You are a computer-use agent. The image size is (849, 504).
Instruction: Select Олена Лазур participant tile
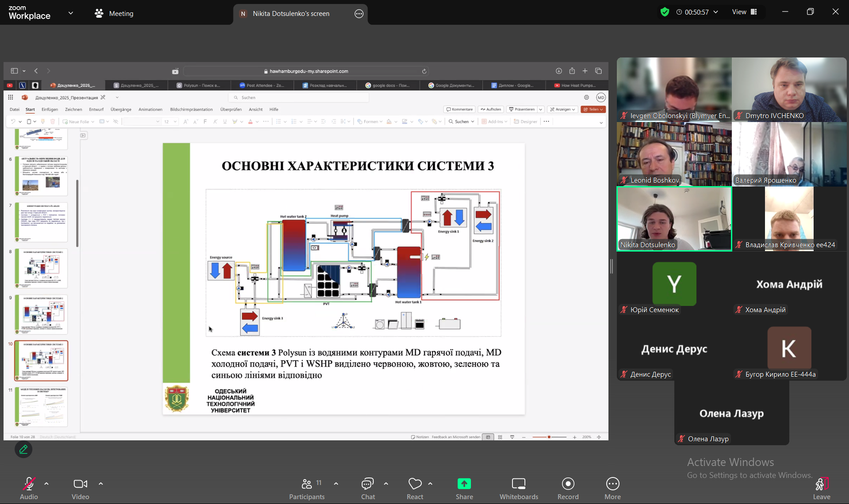tap(731, 412)
